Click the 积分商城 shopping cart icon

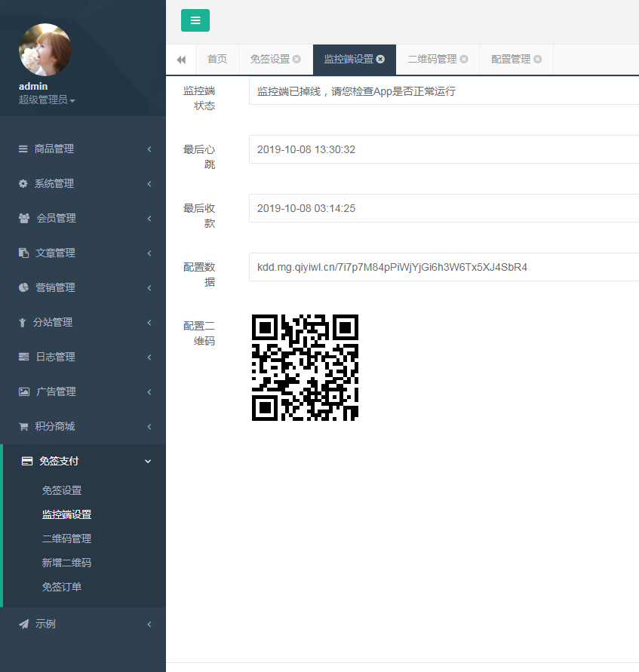point(23,426)
